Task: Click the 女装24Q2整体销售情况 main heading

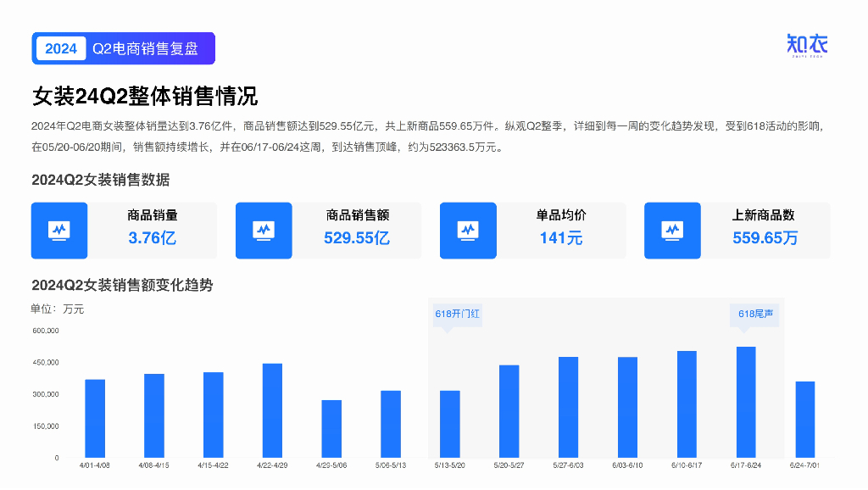Action: (144, 96)
